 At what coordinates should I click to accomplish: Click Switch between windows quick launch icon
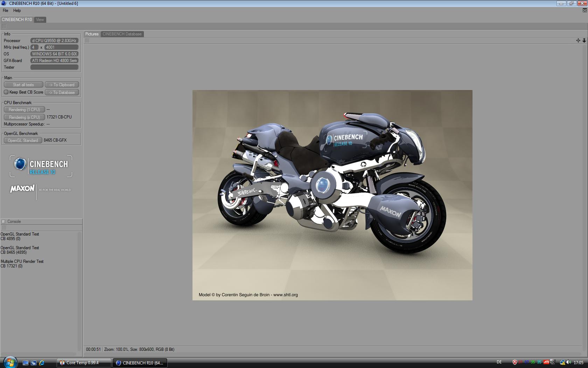[x=34, y=363]
